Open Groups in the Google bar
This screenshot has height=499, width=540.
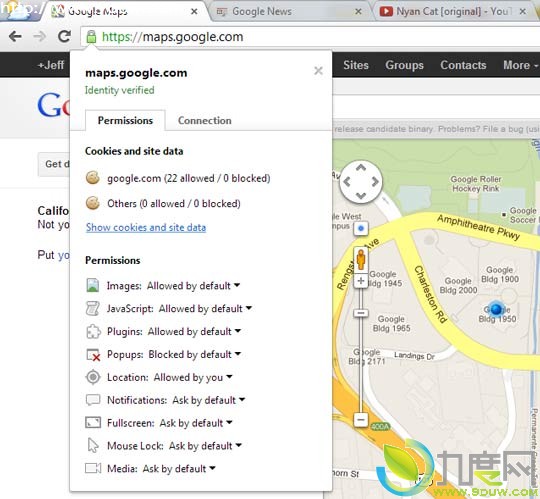[x=404, y=65]
